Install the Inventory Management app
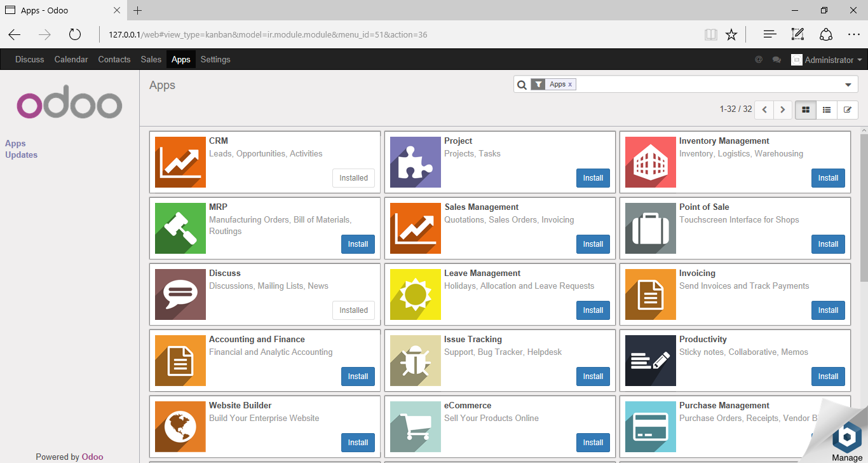The image size is (868, 463). [x=828, y=178]
